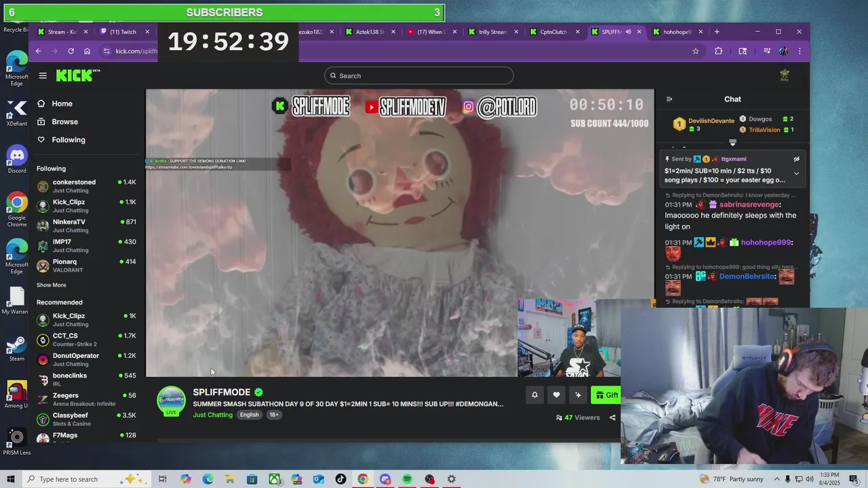This screenshot has width=868, height=488.
Task: Hide the pinned chat message
Action: tap(796, 159)
